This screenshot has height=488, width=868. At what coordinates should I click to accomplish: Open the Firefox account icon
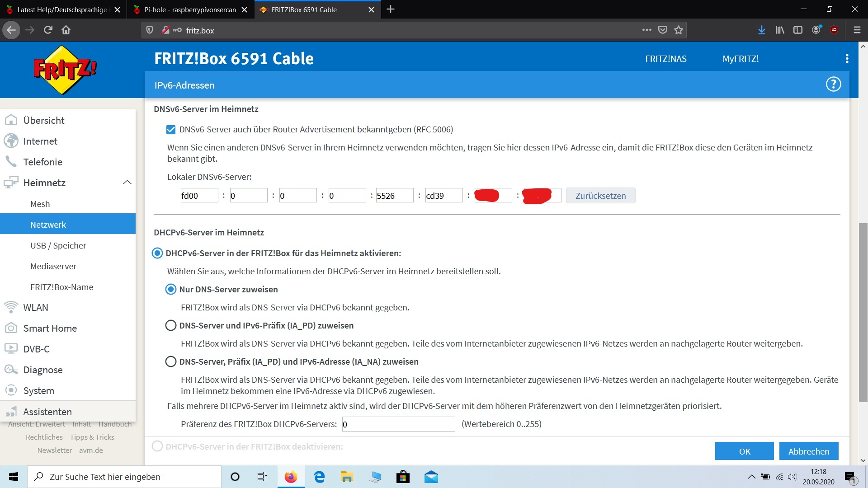(x=816, y=30)
